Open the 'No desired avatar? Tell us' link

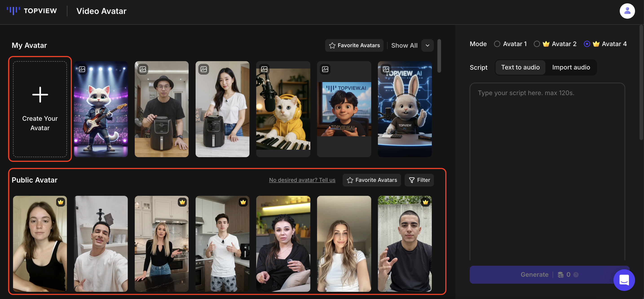pos(302,180)
